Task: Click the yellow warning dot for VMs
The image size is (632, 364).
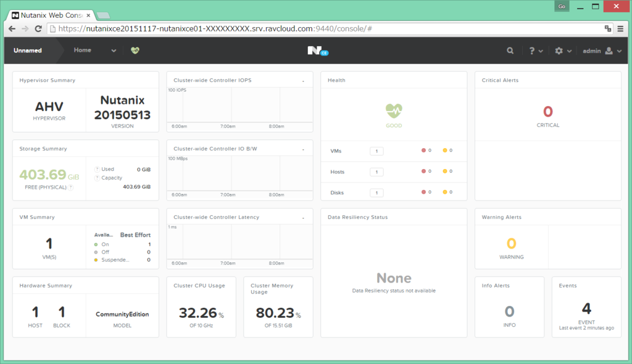Action: coord(445,151)
